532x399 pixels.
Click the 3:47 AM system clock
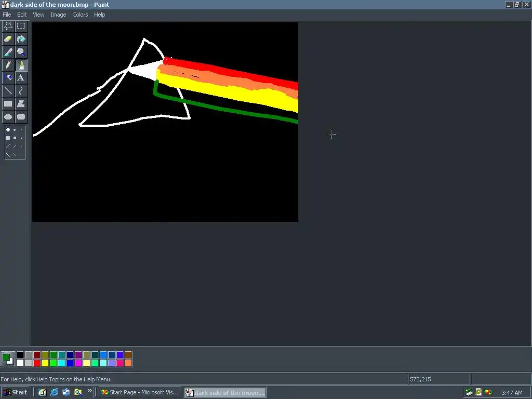pos(512,393)
